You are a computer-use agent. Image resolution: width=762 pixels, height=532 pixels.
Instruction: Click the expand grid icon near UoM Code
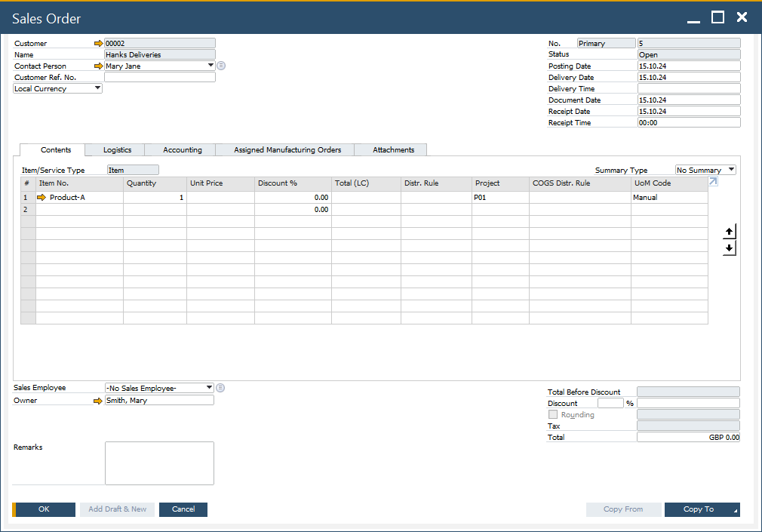point(712,181)
